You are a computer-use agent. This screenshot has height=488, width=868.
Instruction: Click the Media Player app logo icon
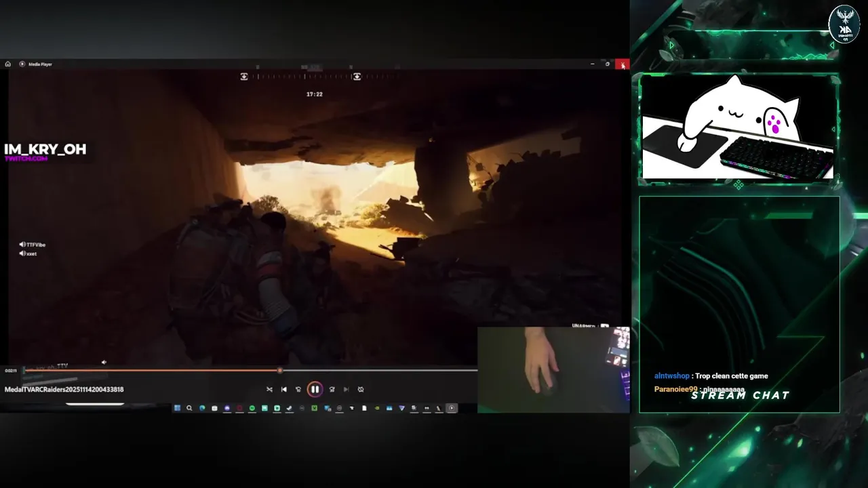coord(22,64)
